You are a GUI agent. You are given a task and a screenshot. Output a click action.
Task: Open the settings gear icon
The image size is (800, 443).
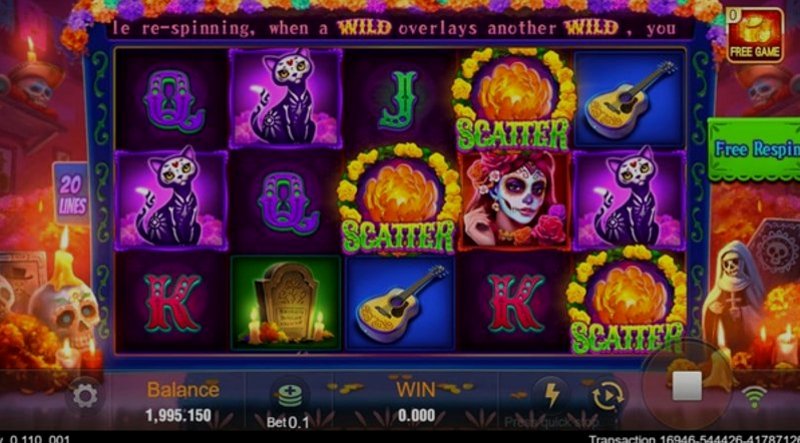point(85,396)
